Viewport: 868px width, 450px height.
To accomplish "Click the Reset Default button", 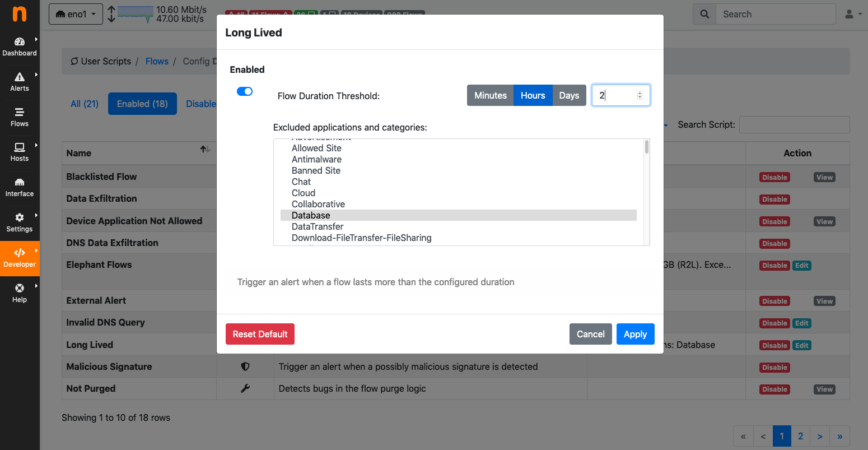I will pyautogui.click(x=260, y=334).
